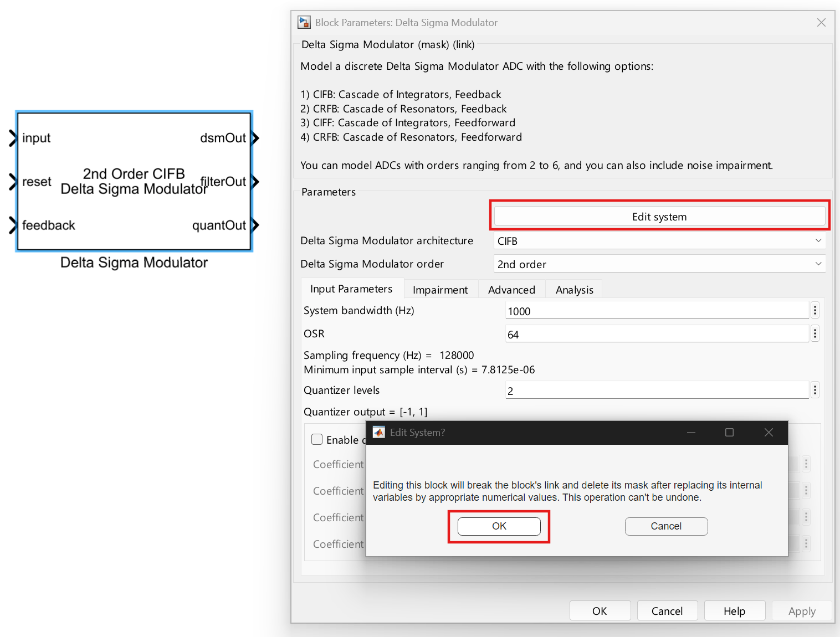The height and width of the screenshot is (637, 840).
Task: Select the Analysis tab
Action: pos(574,290)
